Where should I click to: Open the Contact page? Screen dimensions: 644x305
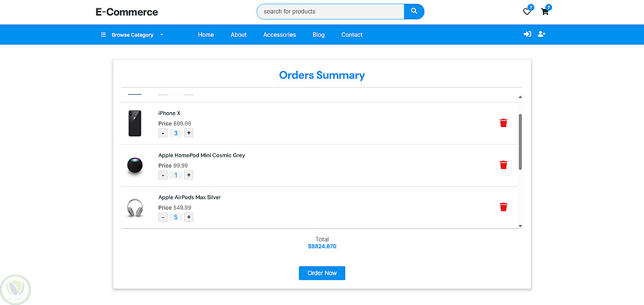[352, 35]
